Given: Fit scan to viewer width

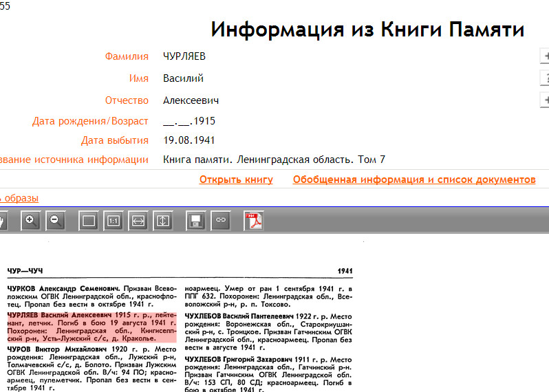Looking at the screenshot, I should point(138,221).
